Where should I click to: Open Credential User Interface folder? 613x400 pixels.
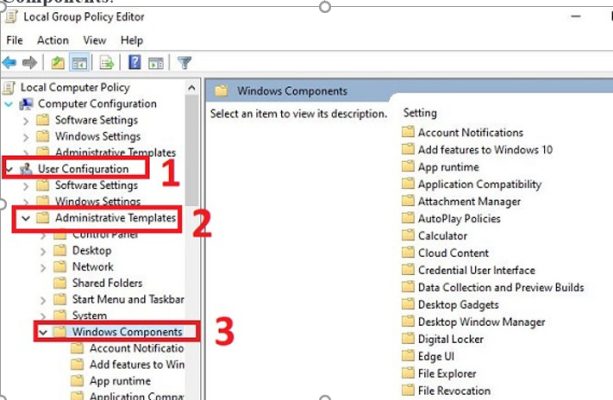click(x=477, y=270)
